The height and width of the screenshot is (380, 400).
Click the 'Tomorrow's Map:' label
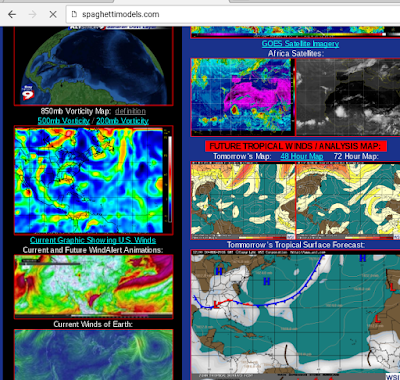pos(242,156)
